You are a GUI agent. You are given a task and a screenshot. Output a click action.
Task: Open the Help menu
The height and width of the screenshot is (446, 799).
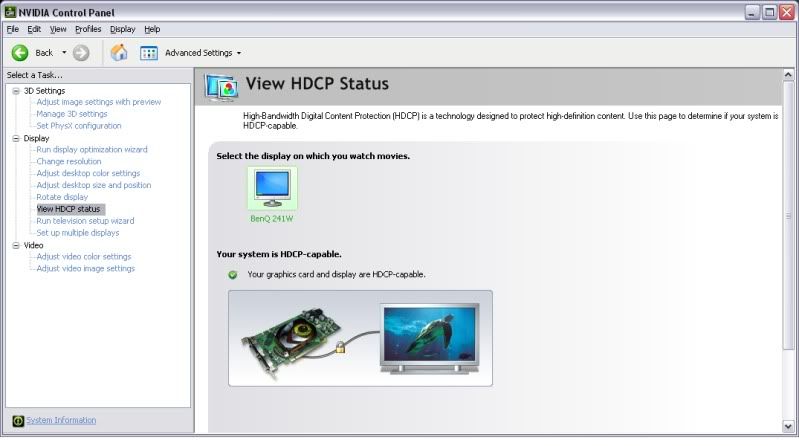[x=152, y=29]
